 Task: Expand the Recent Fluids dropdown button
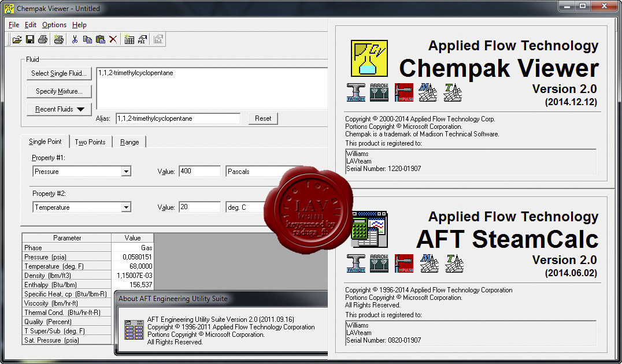click(x=59, y=109)
